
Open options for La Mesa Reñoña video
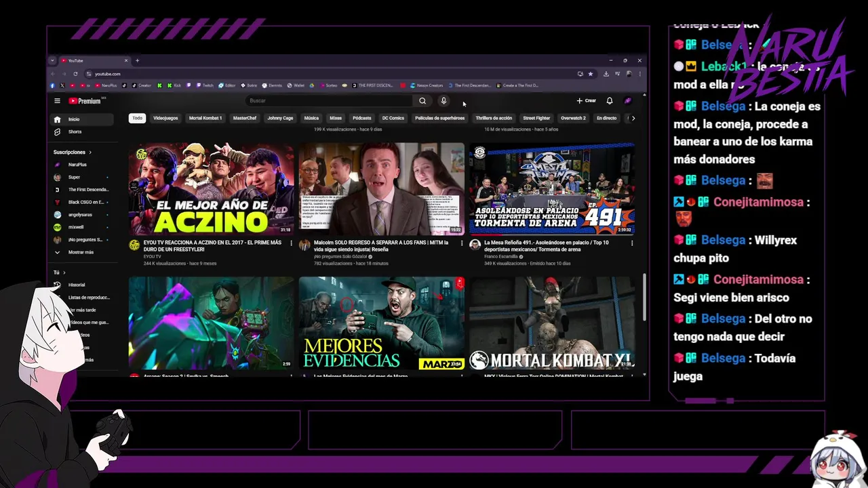[x=632, y=243]
